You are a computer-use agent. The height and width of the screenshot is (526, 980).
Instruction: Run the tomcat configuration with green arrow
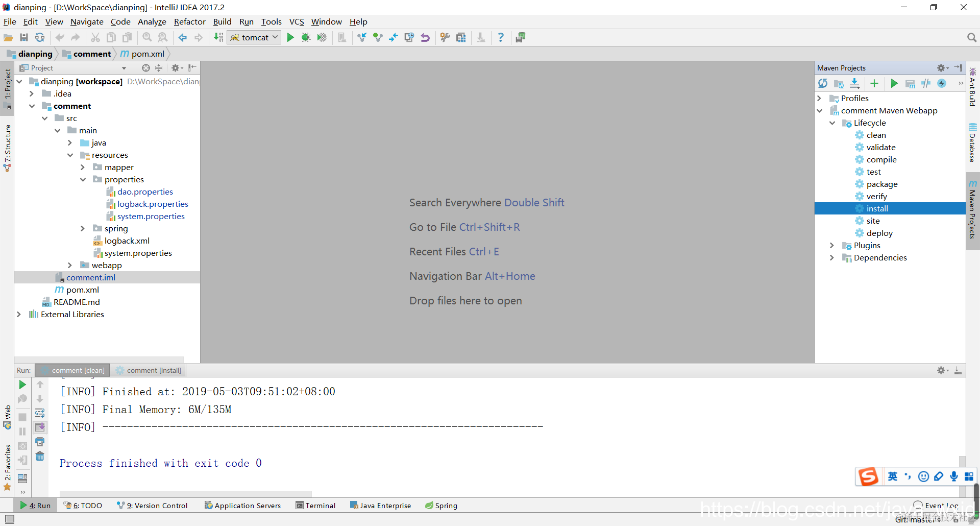[x=290, y=37]
